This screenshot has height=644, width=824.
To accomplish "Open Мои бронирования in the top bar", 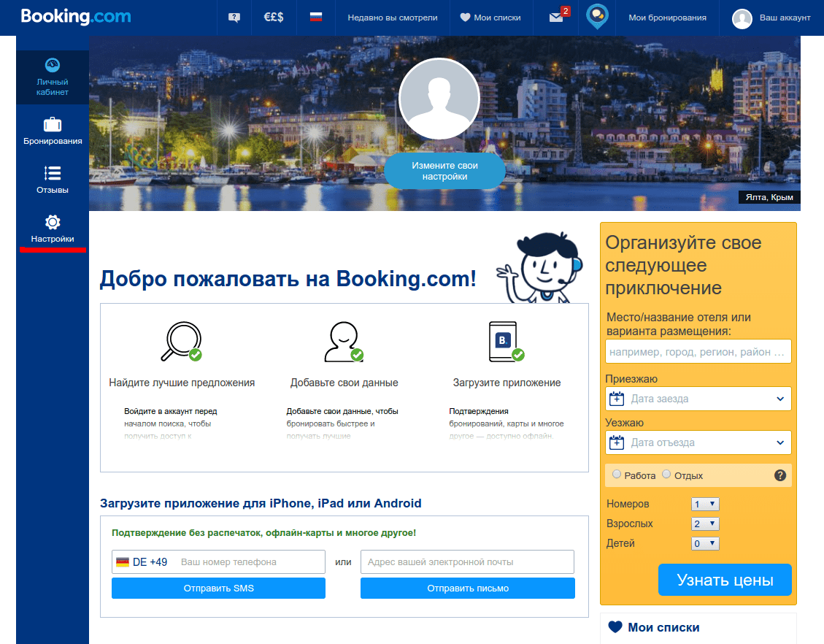I will [x=666, y=17].
